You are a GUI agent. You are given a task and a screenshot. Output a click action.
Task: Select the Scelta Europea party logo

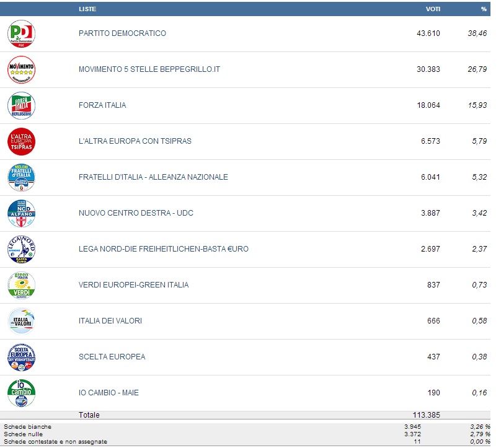[x=21, y=357]
